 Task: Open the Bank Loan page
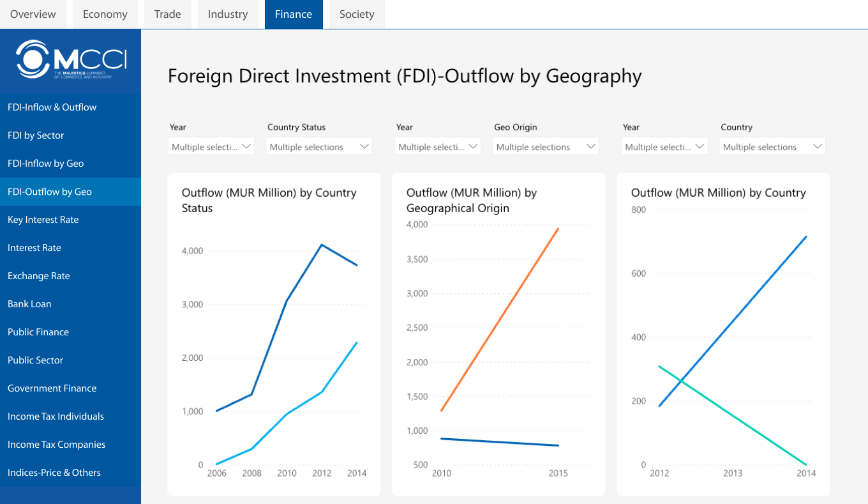pos(29,304)
